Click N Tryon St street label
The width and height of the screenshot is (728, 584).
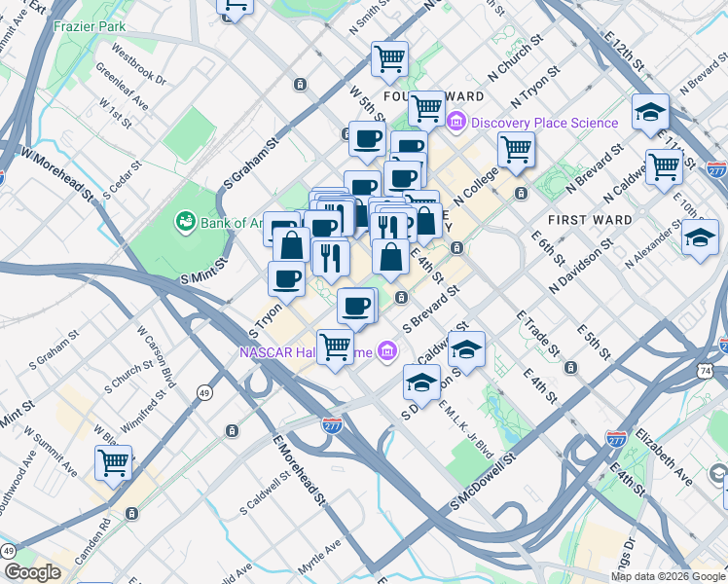(535, 88)
